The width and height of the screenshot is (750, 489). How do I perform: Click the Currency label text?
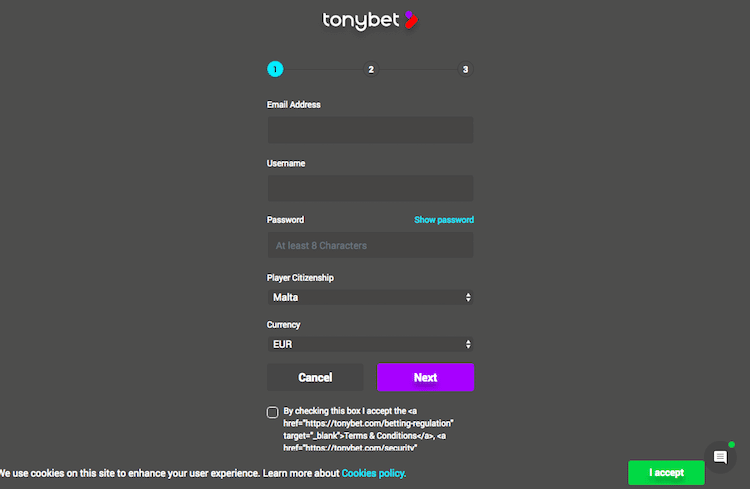click(x=283, y=325)
